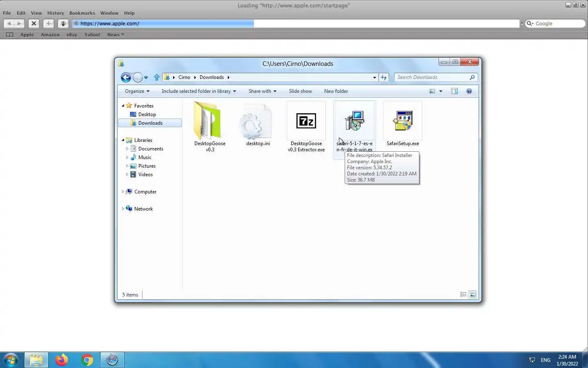
Task: Open the Yahoo! bookmark link
Action: (x=92, y=35)
